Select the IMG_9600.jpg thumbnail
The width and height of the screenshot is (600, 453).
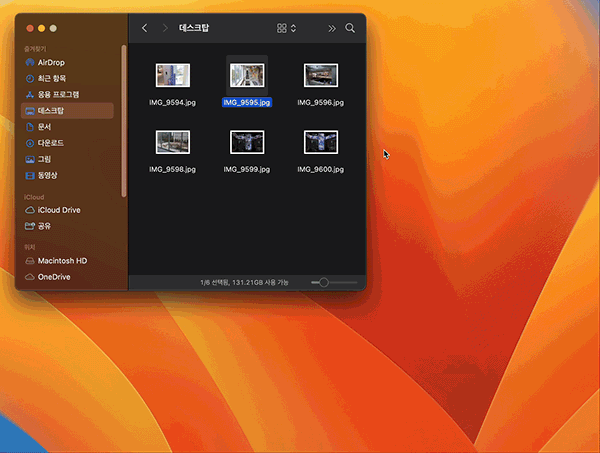point(321,142)
